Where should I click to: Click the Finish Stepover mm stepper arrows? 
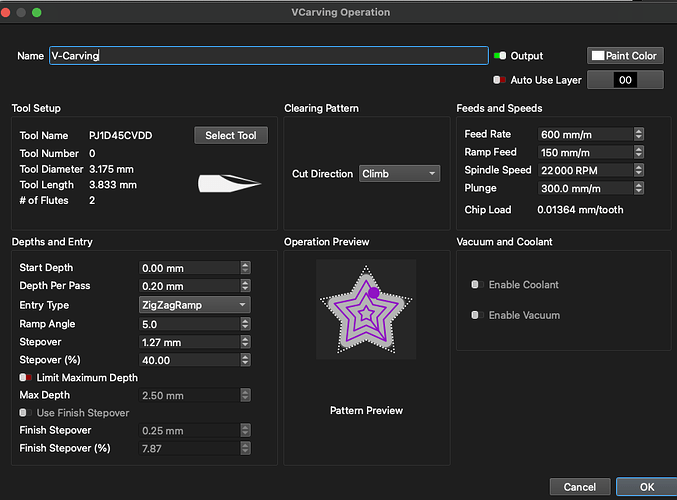pos(245,430)
